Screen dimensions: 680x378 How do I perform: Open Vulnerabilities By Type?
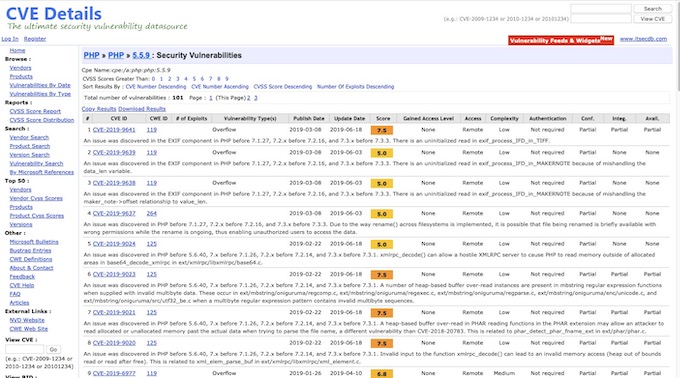pyautogui.click(x=40, y=94)
